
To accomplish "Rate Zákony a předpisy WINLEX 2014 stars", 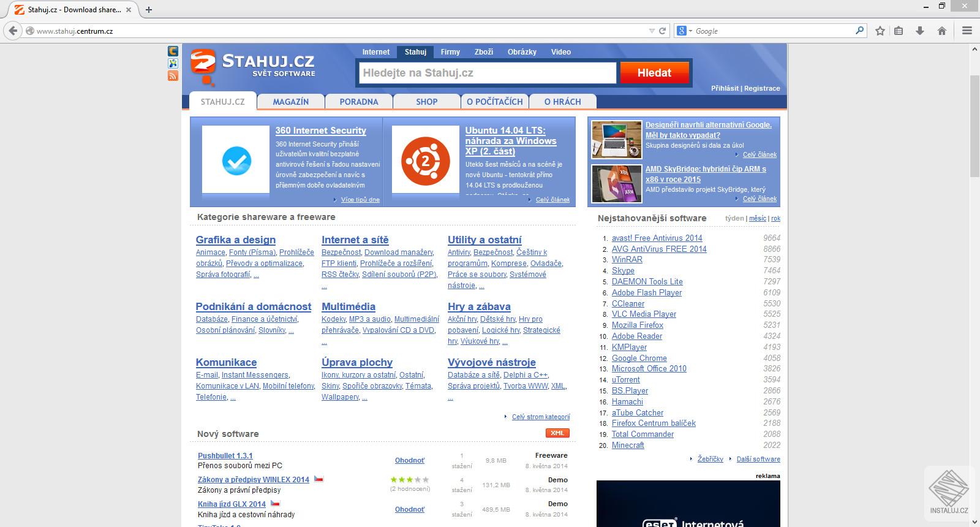I will click(410, 480).
